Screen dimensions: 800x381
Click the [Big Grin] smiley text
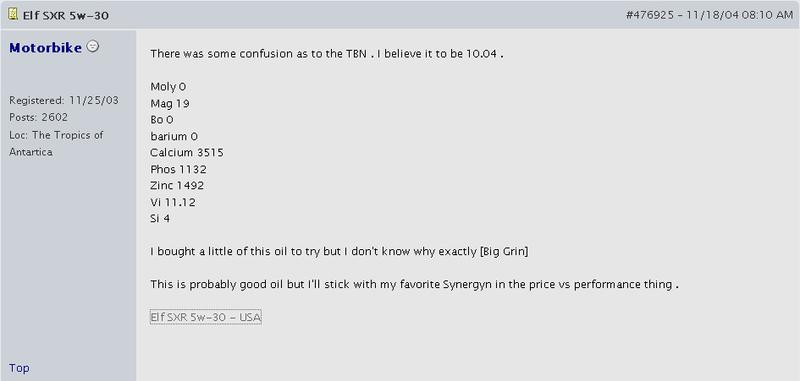click(x=504, y=251)
